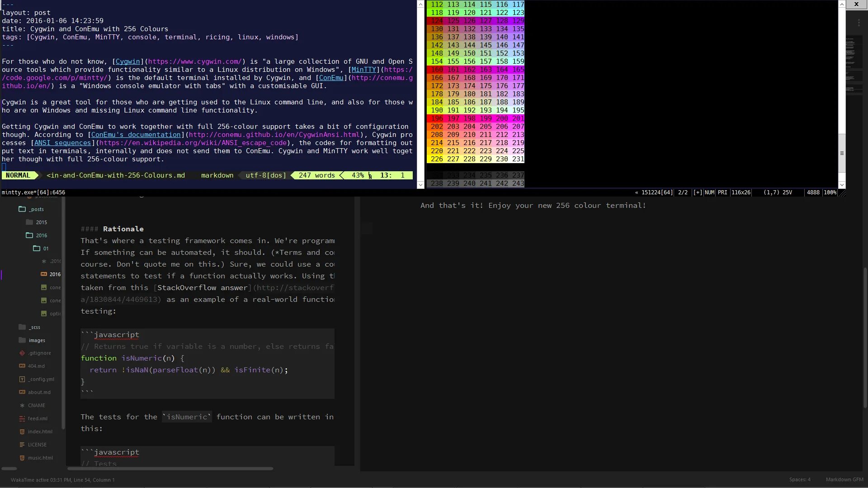Change indentation via Spaces: 4
The height and width of the screenshot is (488, 868).
(800, 480)
